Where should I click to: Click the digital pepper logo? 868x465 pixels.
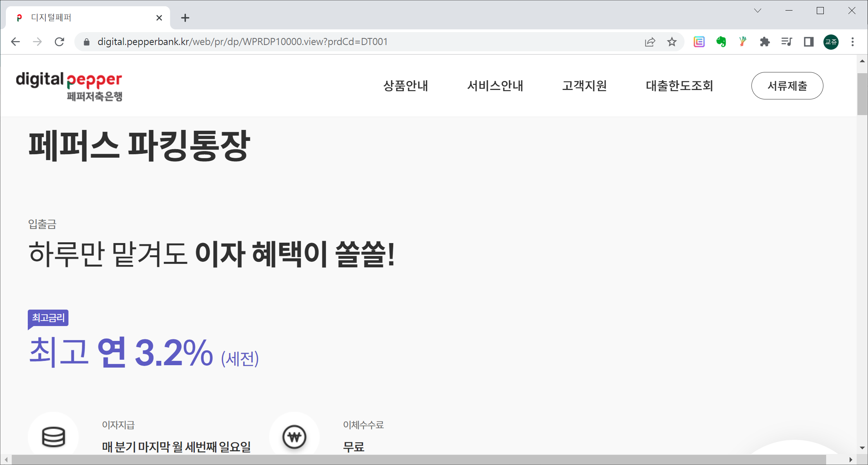[x=69, y=86]
